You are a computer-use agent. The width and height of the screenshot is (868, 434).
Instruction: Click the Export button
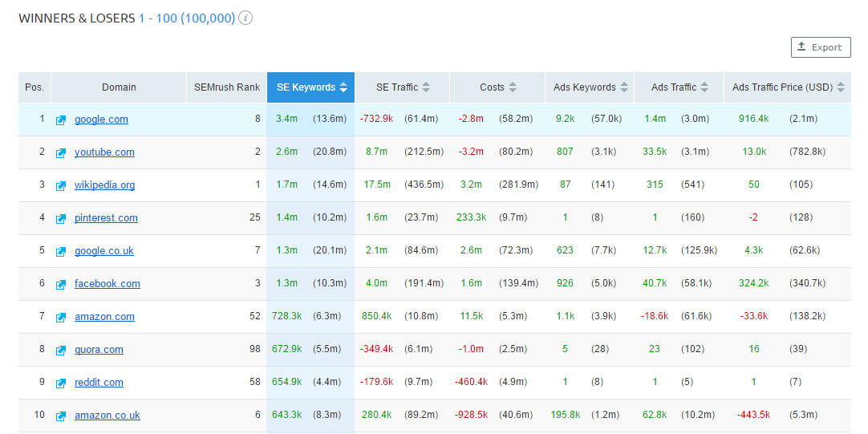click(821, 47)
